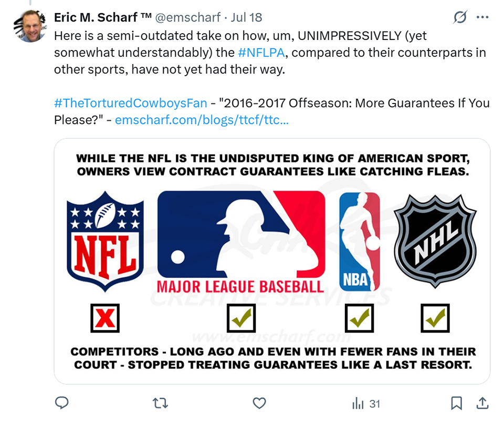
Task: Click the reply speech bubble icon
Action: coord(62,403)
